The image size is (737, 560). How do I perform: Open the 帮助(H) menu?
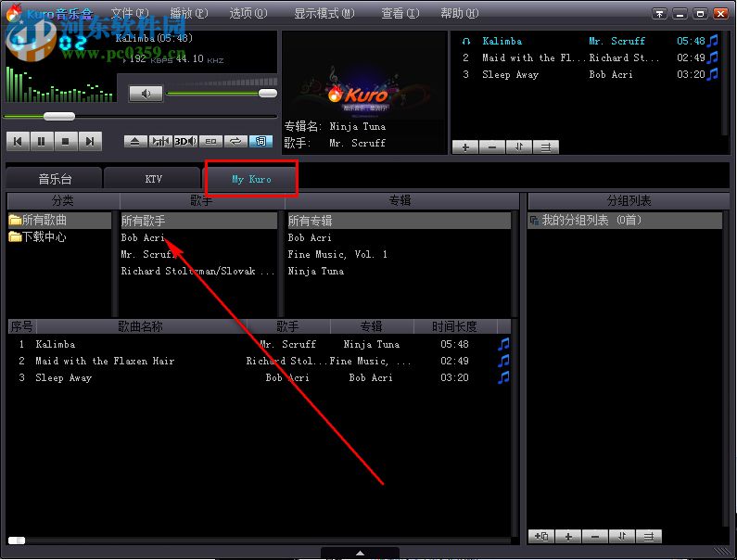coord(460,13)
